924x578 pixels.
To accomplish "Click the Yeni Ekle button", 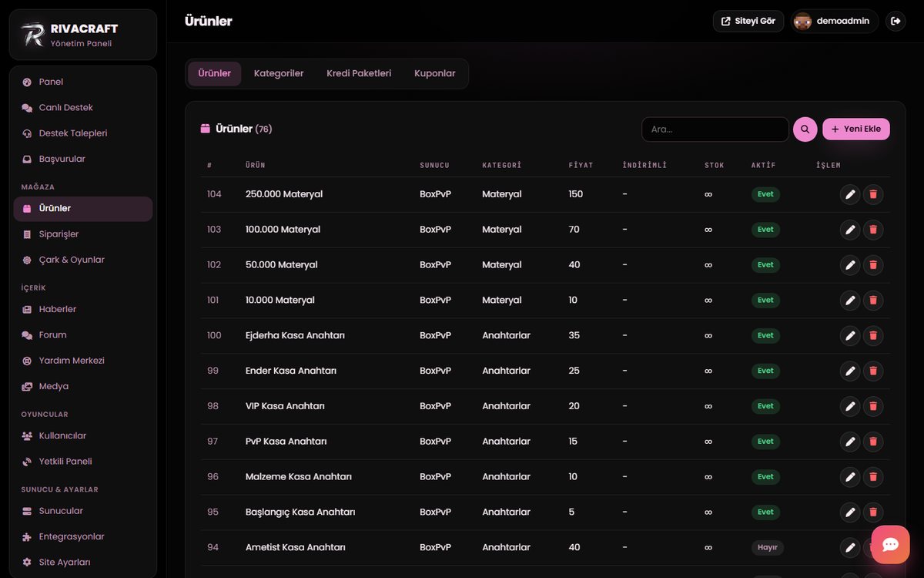I will pos(856,129).
